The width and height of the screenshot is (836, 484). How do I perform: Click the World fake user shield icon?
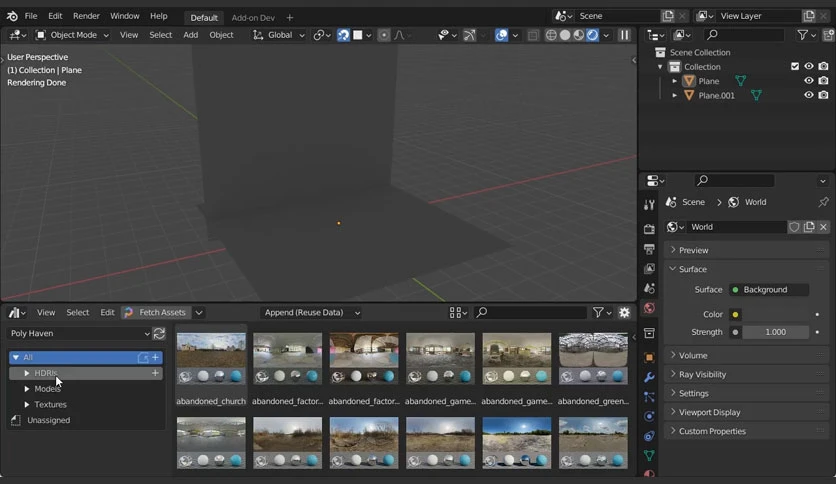pyautogui.click(x=794, y=227)
